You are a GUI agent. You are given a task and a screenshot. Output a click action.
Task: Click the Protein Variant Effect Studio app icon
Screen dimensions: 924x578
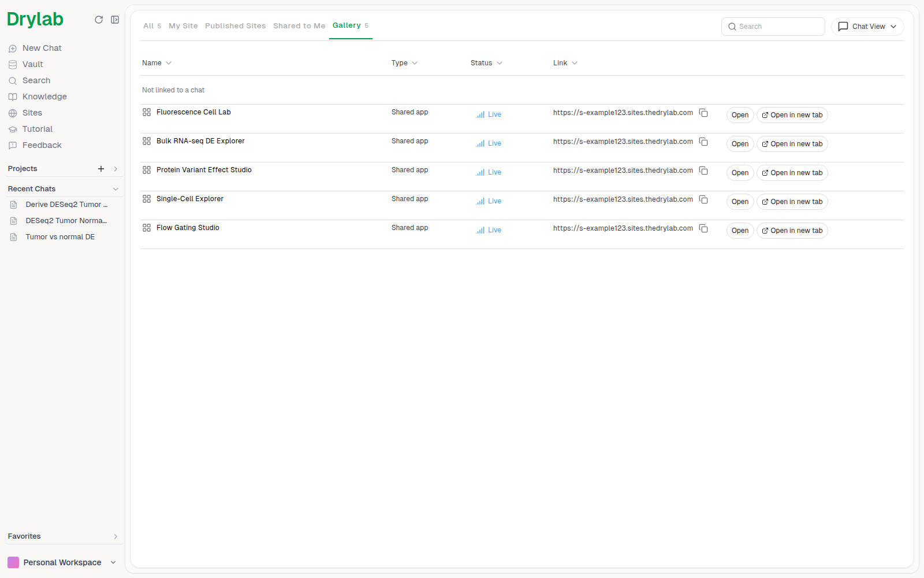147,170
